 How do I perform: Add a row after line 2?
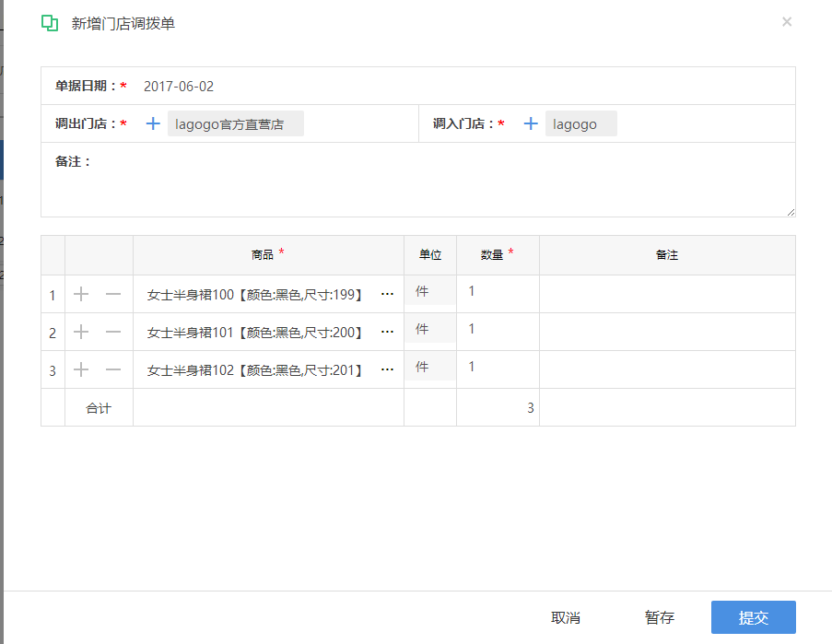tap(81, 332)
